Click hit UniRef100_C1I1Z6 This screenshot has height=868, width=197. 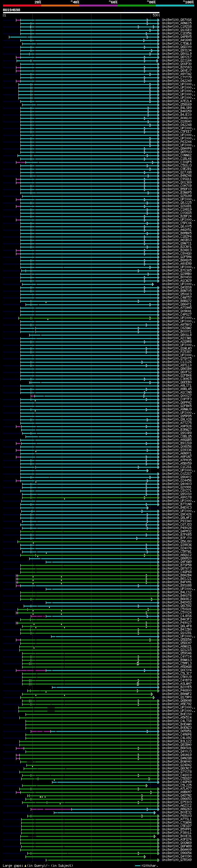(177, 362)
